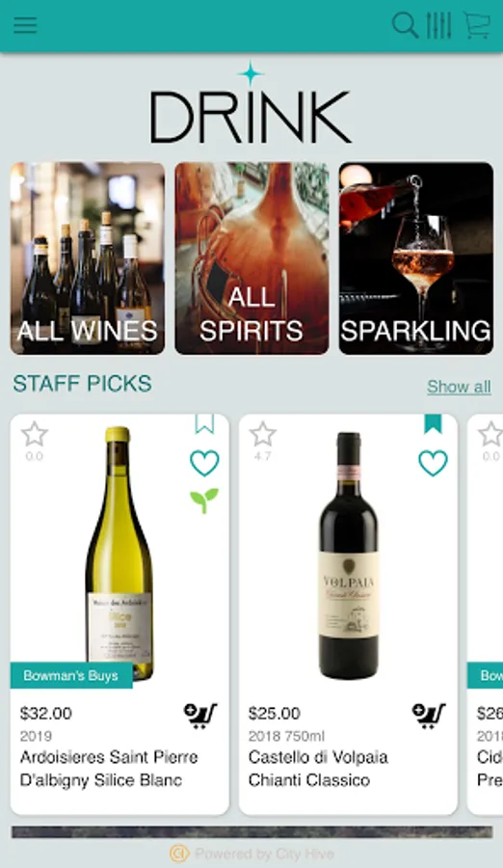Toggle bookmark on Ardoisieres wine card
The height and width of the screenshot is (868, 503).
(x=204, y=424)
